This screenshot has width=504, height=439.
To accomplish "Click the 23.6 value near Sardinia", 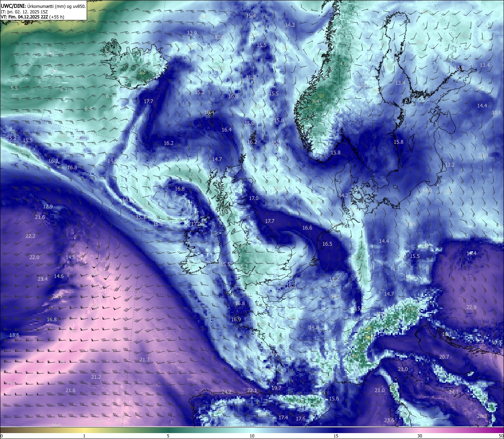I will (389, 420).
